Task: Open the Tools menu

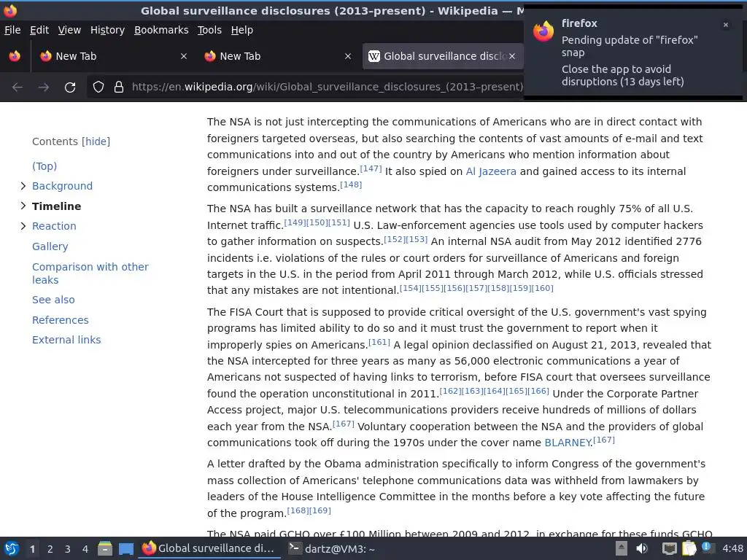Action: point(209,30)
